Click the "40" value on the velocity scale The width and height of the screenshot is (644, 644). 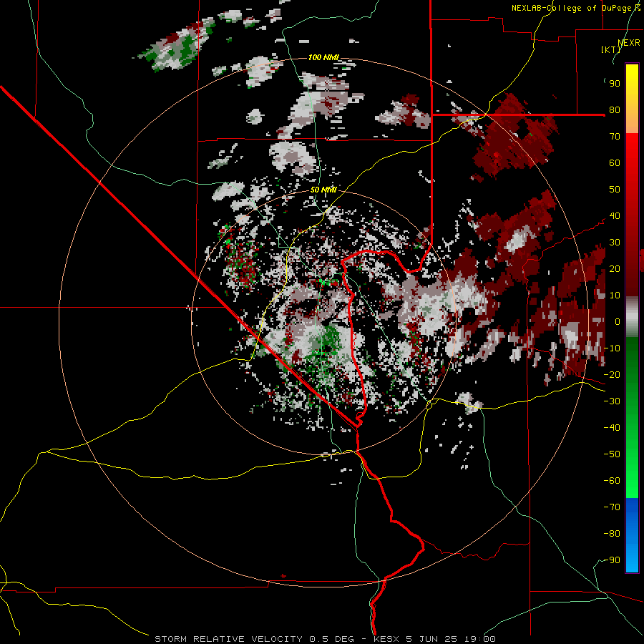coord(615,215)
